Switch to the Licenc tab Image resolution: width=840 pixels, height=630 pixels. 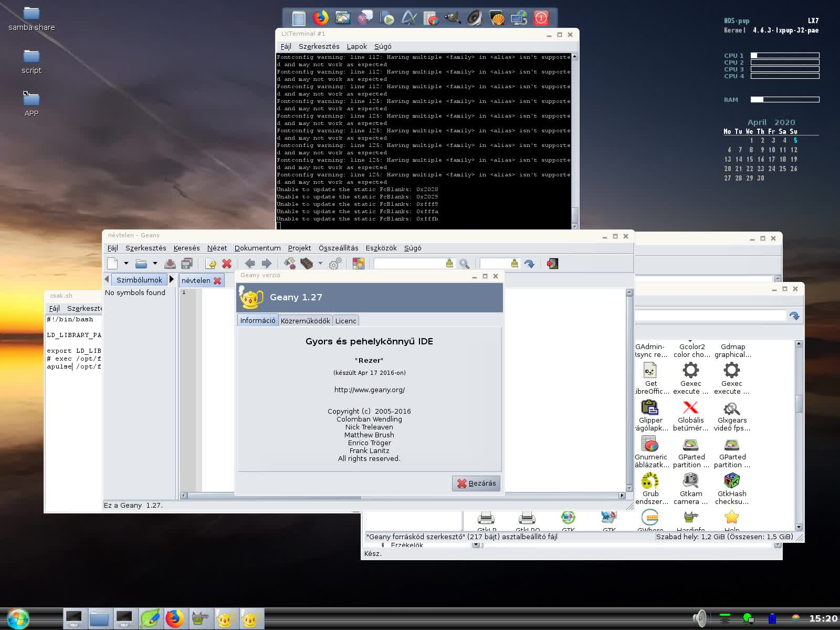pyautogui.click(x=345, y=321)
